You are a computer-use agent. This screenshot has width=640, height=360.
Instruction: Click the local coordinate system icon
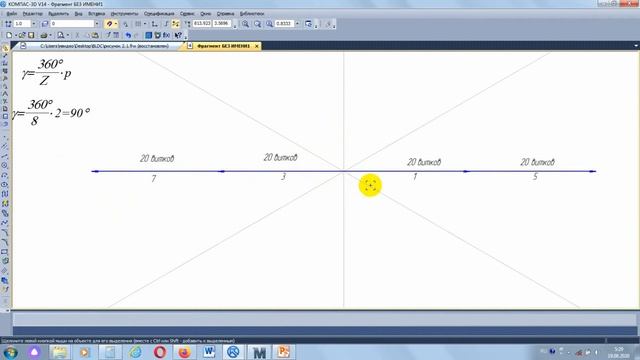click(x=154, y=24)
